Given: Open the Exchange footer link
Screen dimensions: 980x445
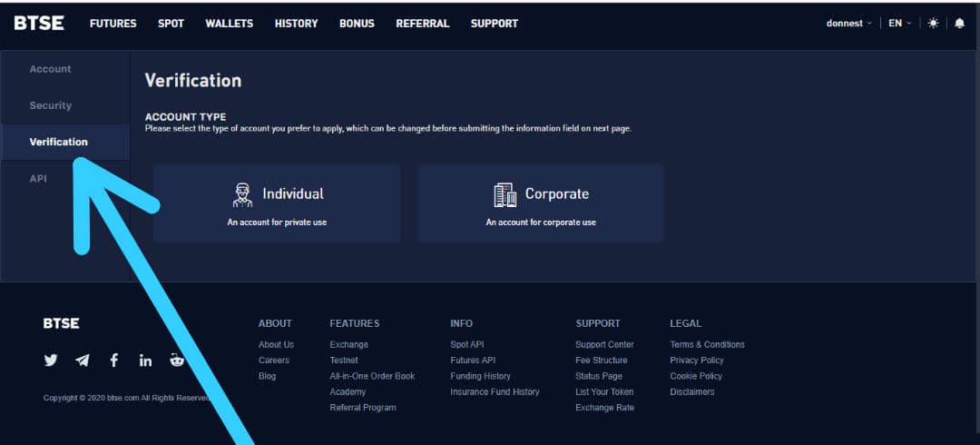Looking at the screenshot, I should [x=348, y=344].
